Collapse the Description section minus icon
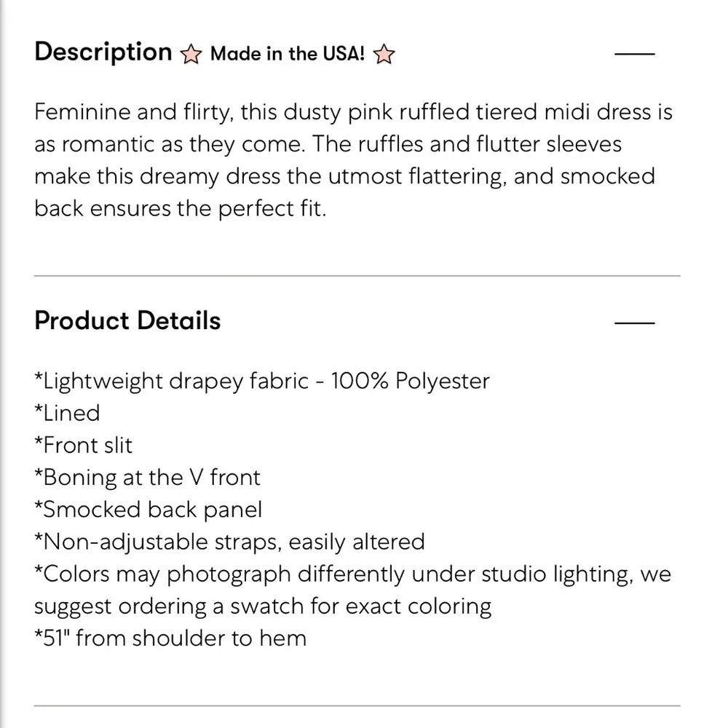This screenshot has width=728, height=728. [635, 54]
